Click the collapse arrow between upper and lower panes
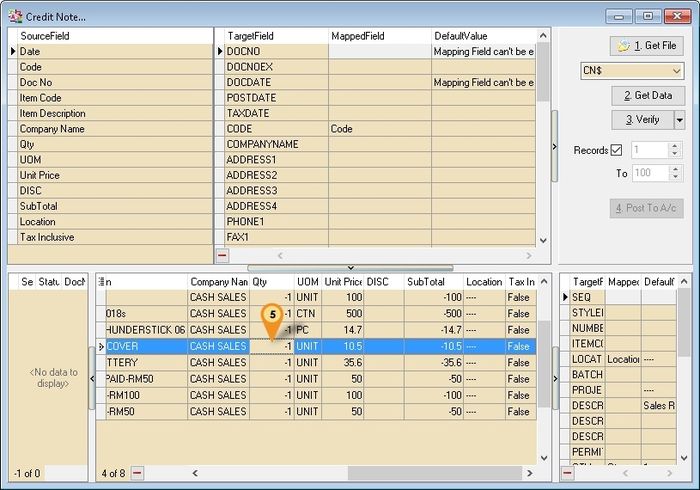 pos(349,267)
